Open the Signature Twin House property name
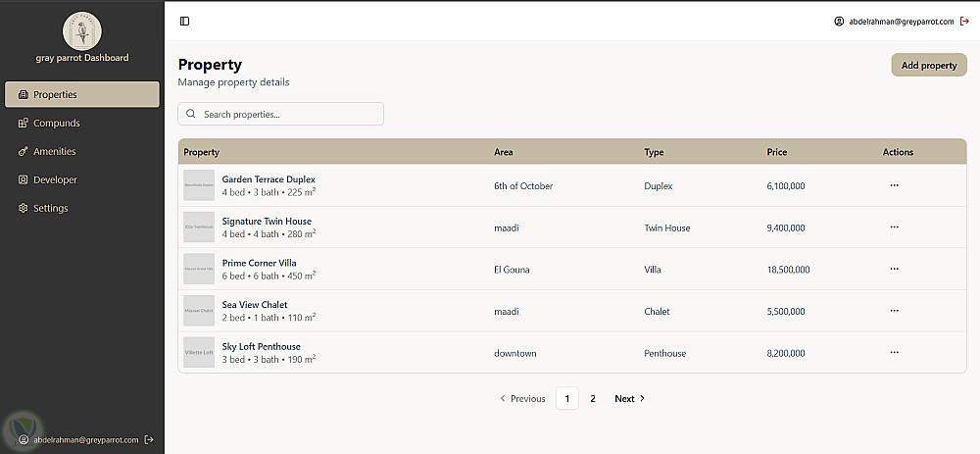This screenshot has width=980, height=454. [267, 222]
